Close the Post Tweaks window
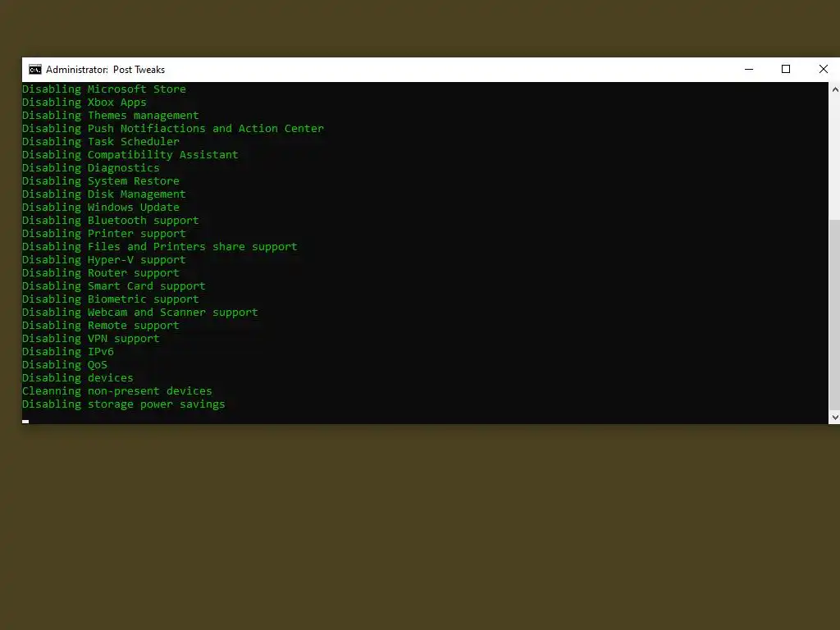This screenshot has height=630, width=840. click(x=824, y=69)
